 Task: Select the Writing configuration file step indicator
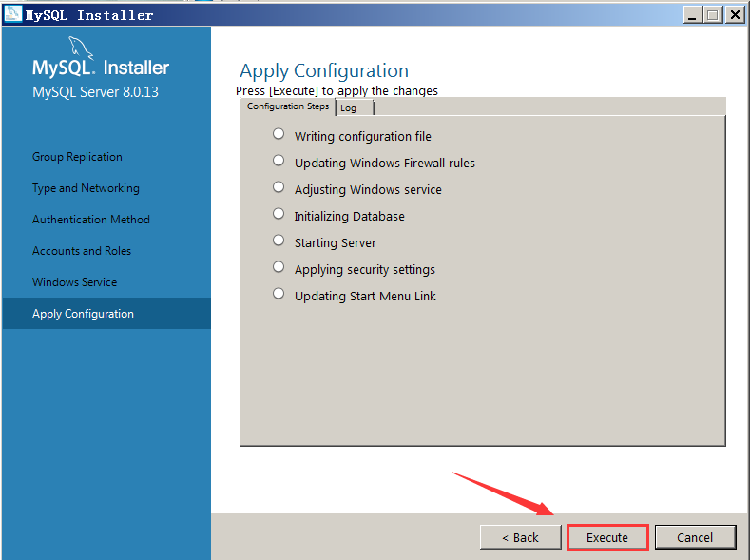(279, 134)
